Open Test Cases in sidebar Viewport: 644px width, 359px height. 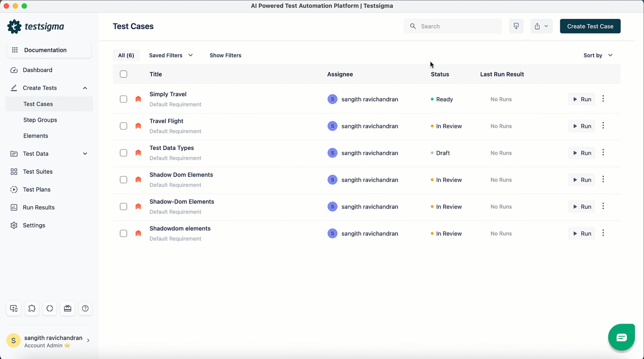(x=49, y=104)
